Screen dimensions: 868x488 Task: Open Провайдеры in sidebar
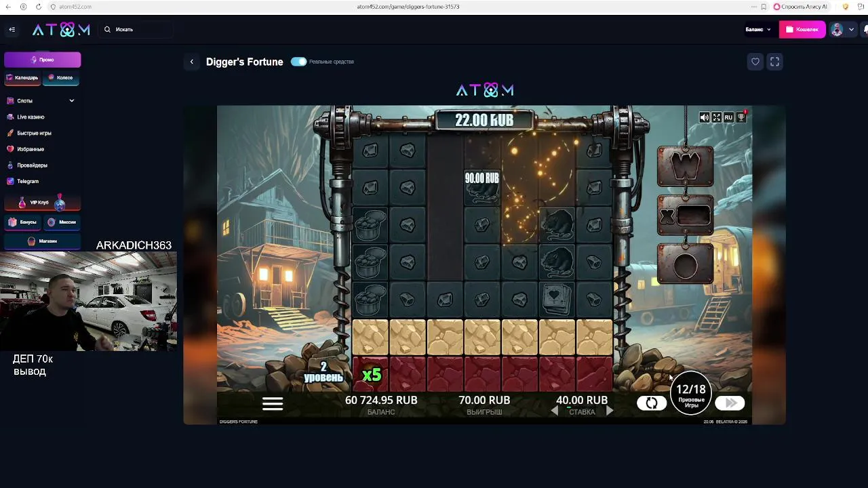point(32,165)
